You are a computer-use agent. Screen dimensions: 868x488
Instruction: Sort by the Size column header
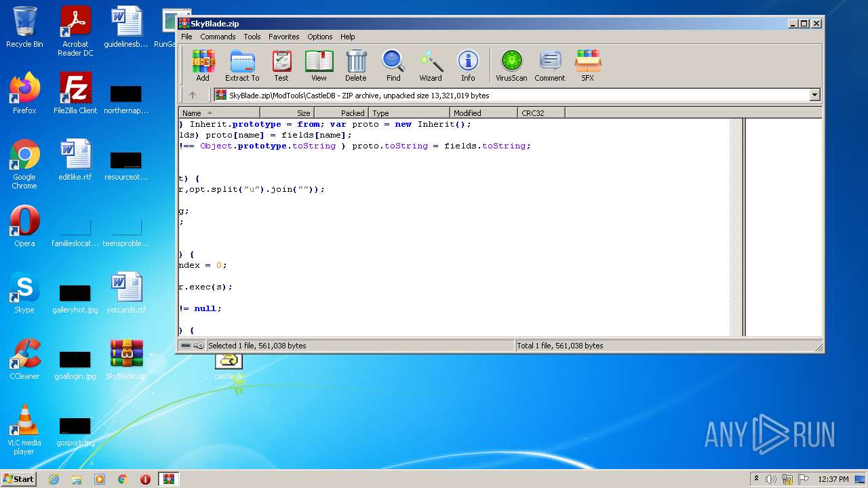[x=287, y=113]
